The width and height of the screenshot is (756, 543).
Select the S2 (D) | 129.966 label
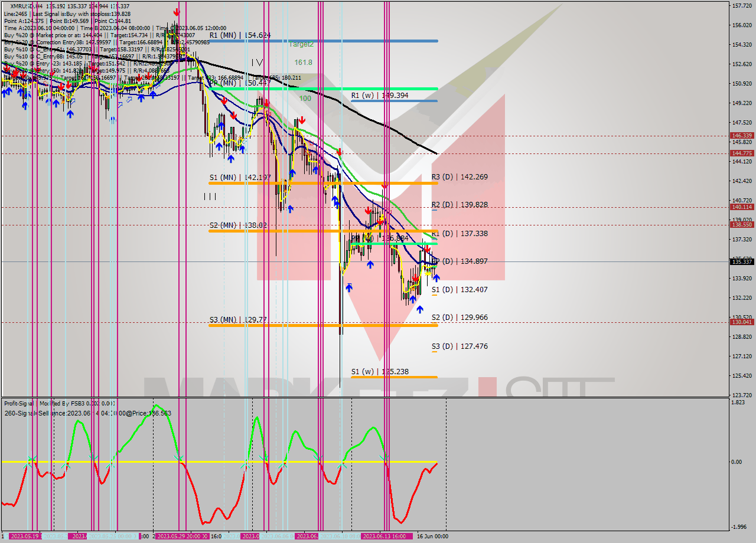(460, 318)
